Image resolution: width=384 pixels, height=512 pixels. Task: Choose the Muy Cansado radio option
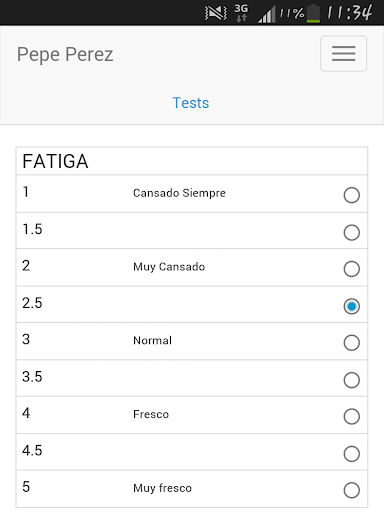pyautogui.click(x=351, y=269)
